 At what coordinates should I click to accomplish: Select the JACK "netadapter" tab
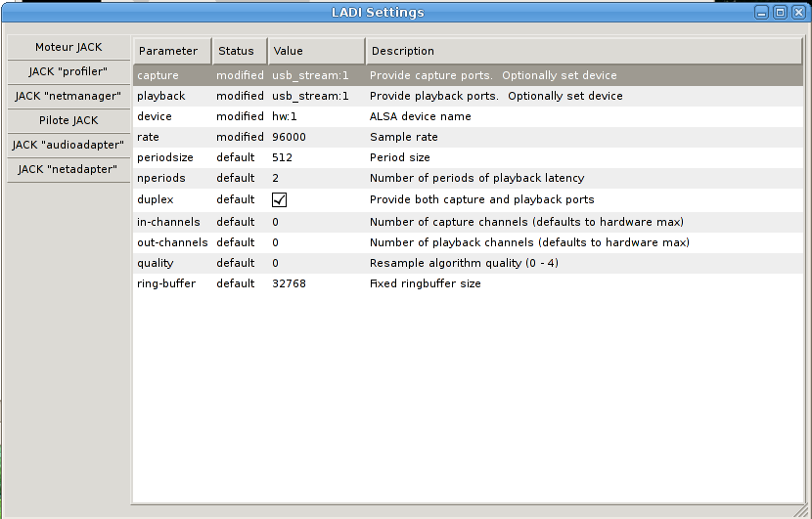click(68, 169)
